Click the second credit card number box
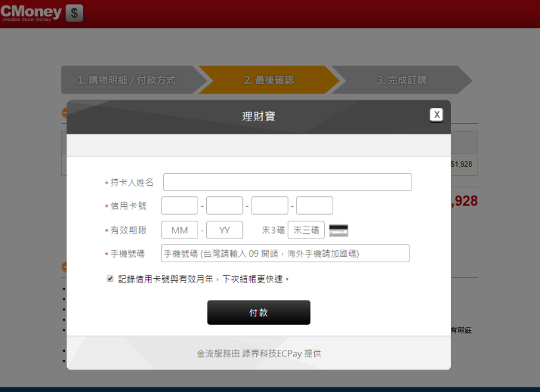Screen dimensions: 540x392 coord(225,206)
